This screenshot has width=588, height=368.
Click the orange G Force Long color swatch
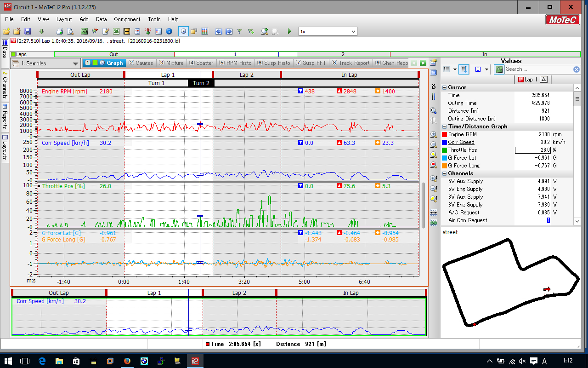[x=444, y=166]
